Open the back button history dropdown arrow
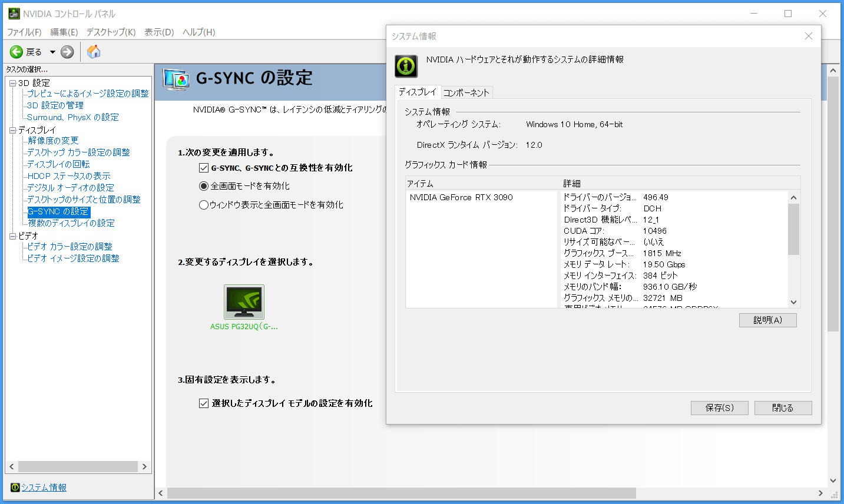844x504 pixels. tap(52, 52)
